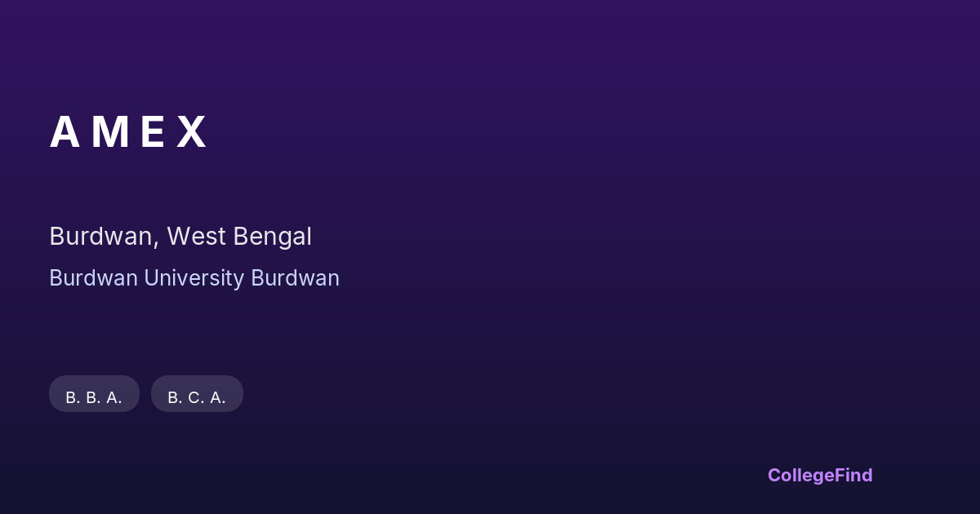Select the B. B. A. course tag
Viewport: 980px width, 514px height.
tap(94, 397)
